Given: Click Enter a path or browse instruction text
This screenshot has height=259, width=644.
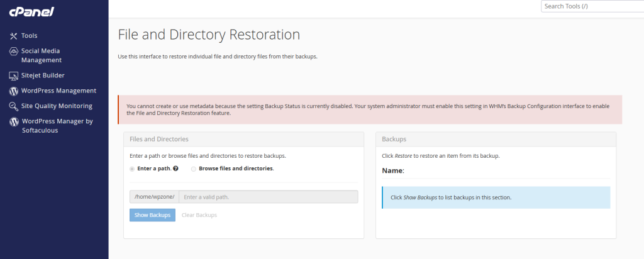Looking at the screenshot, I should click(208, 157).
